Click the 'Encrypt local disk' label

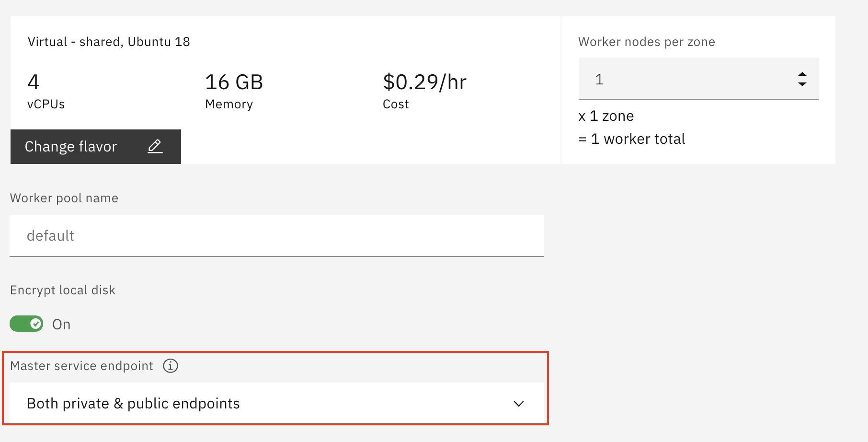tap(63, 290)
